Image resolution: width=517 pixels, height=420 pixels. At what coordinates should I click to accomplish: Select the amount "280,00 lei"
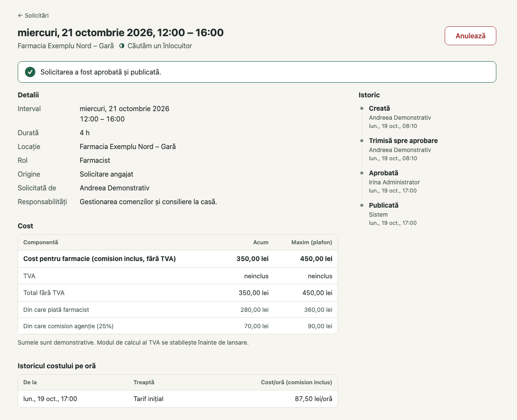[254, 309]
